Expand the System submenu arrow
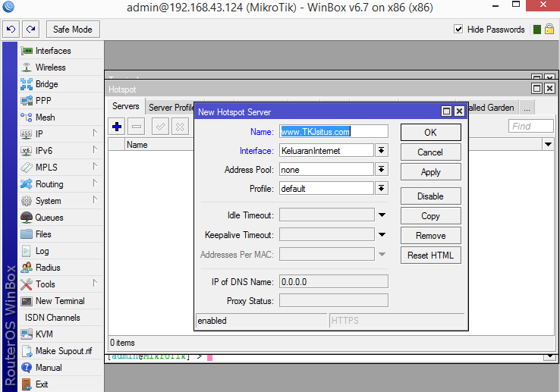 pyautogui.click(x=95, y=200)
